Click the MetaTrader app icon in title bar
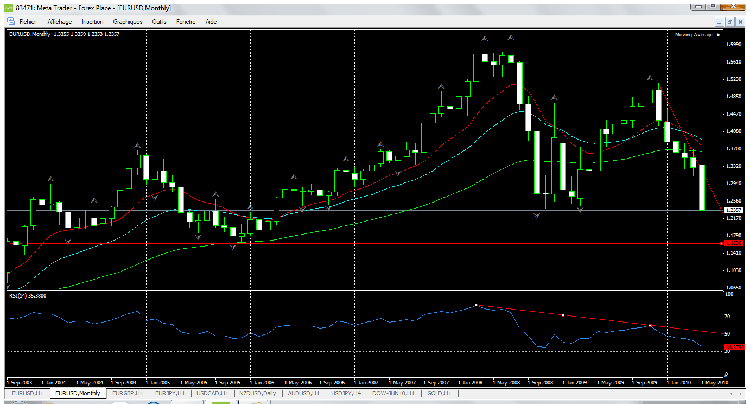Screen dimensions: 750x404 coord(8,7)
